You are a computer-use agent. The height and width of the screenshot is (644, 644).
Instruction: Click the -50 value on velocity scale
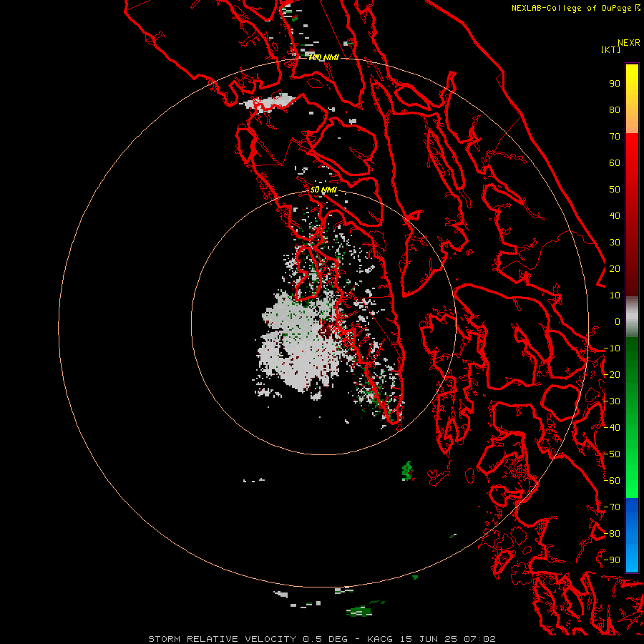612,454
